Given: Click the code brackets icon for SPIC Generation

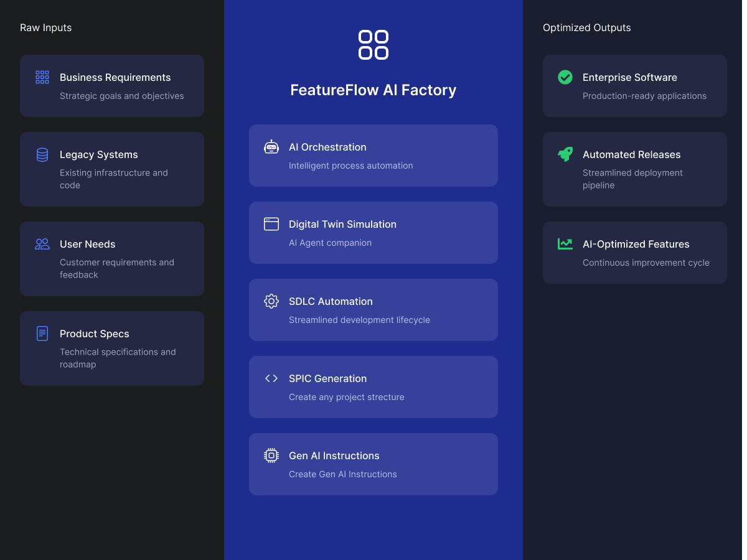Looking at the screenshot, I should tap(271, 378).
